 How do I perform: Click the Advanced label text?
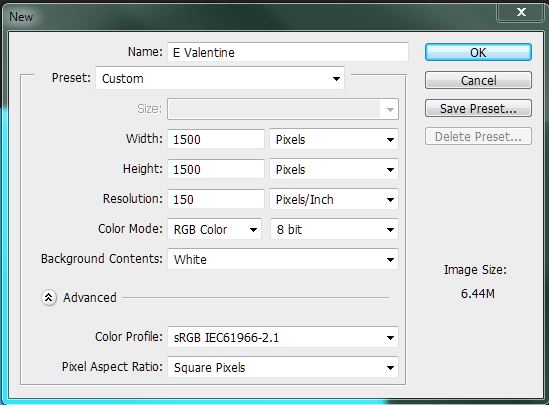[x=90, y=298]
